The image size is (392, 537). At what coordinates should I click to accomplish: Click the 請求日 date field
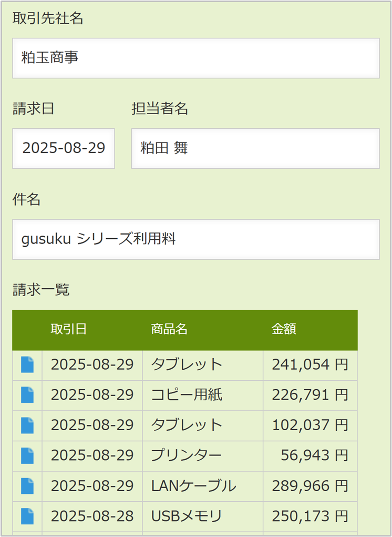64,148
